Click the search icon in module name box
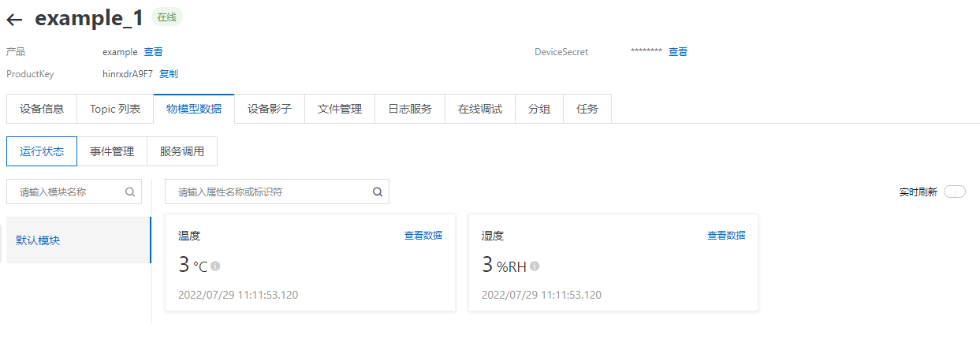Image resolution: width=980 pixels, height=346 pixels. click(x=130, y=192)
